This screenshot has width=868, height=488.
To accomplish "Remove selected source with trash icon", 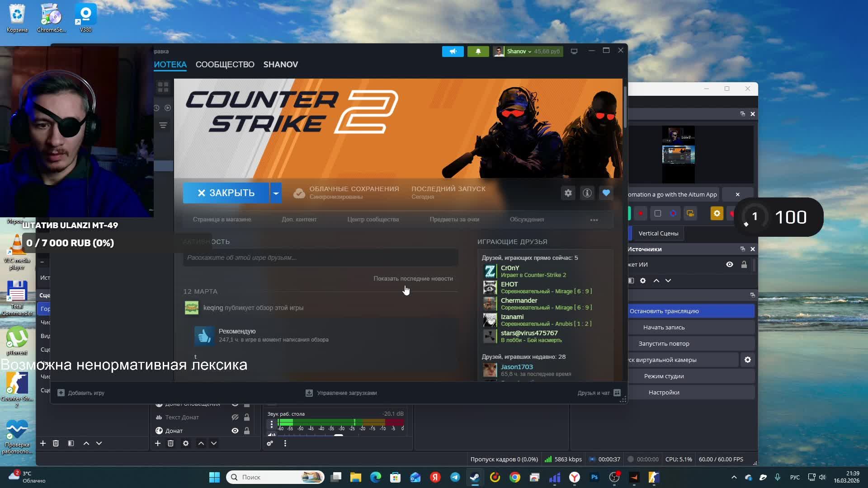I will pyautogui.click(x=170, y=443).
